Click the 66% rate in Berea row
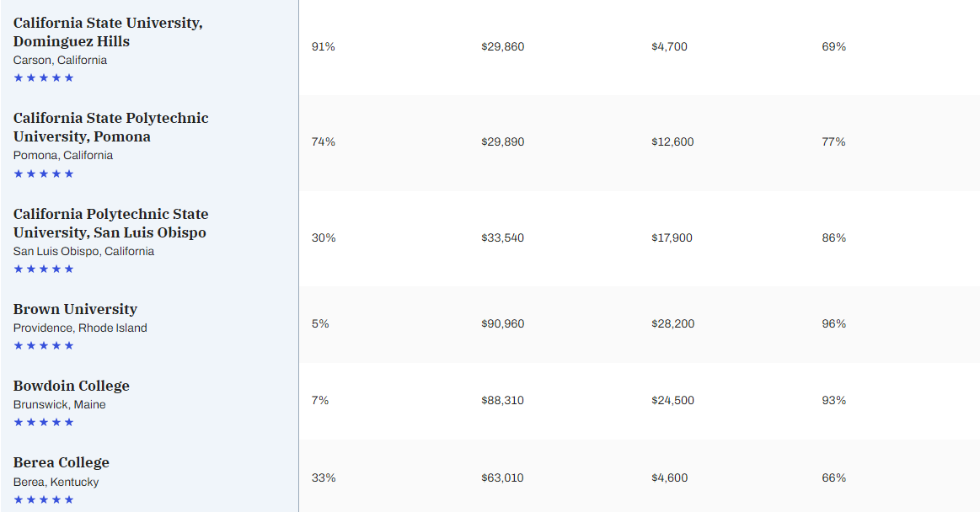 point(833,477)
